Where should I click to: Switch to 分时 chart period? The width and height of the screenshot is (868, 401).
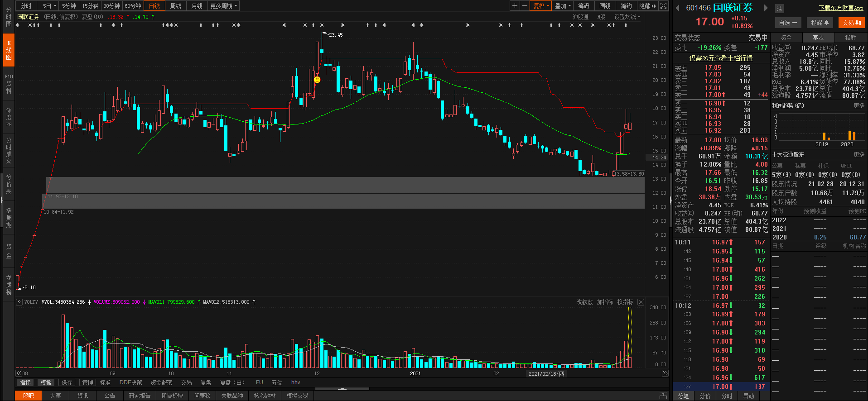(x=26, y=6)
